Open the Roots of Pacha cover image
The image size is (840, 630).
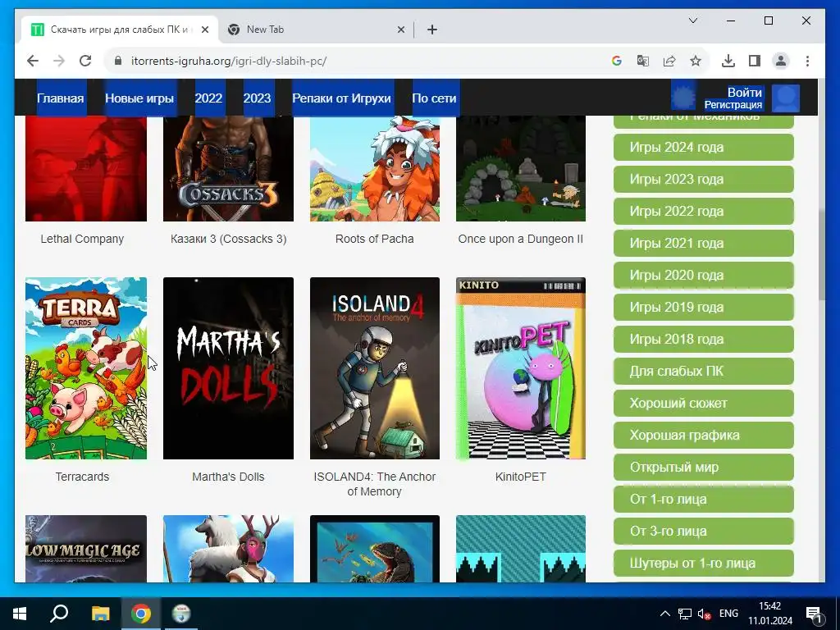click(374, 169)
